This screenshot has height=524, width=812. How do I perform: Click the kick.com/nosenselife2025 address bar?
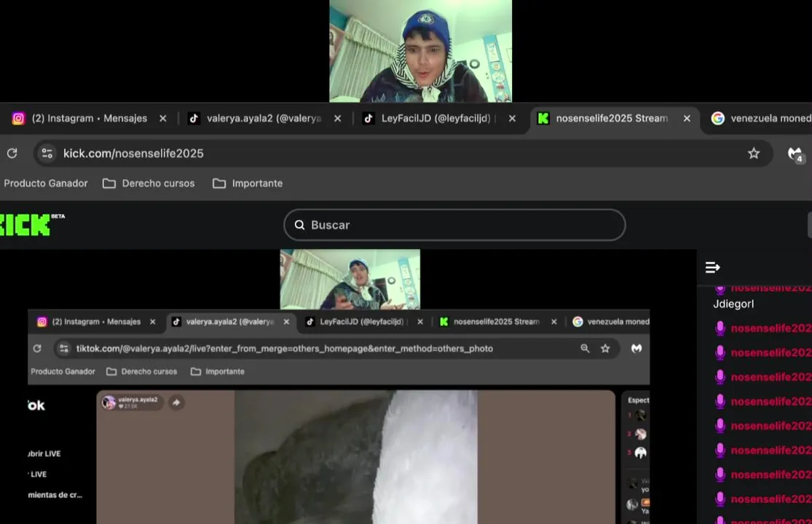403,153
